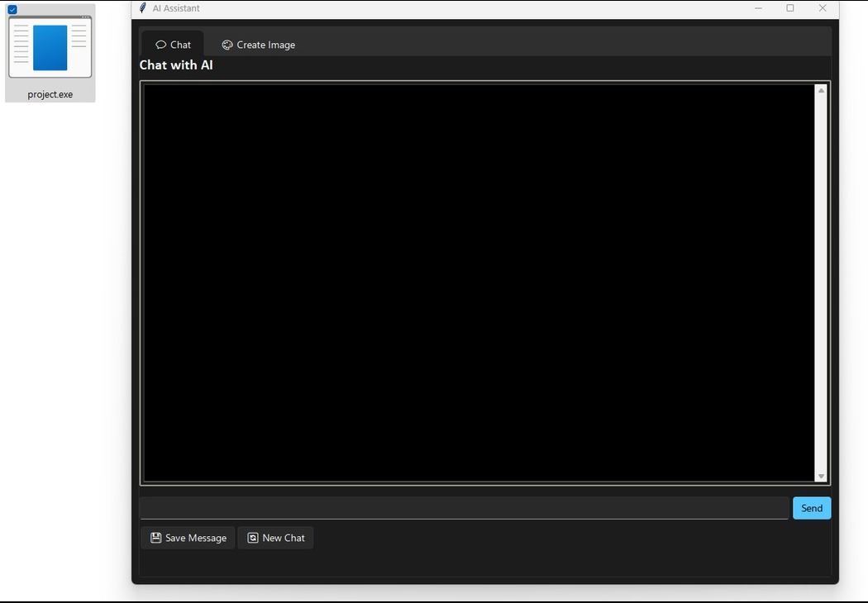Click the feather app icon in title bar
This screenshot has width=868, height=603.
point(143,8)
